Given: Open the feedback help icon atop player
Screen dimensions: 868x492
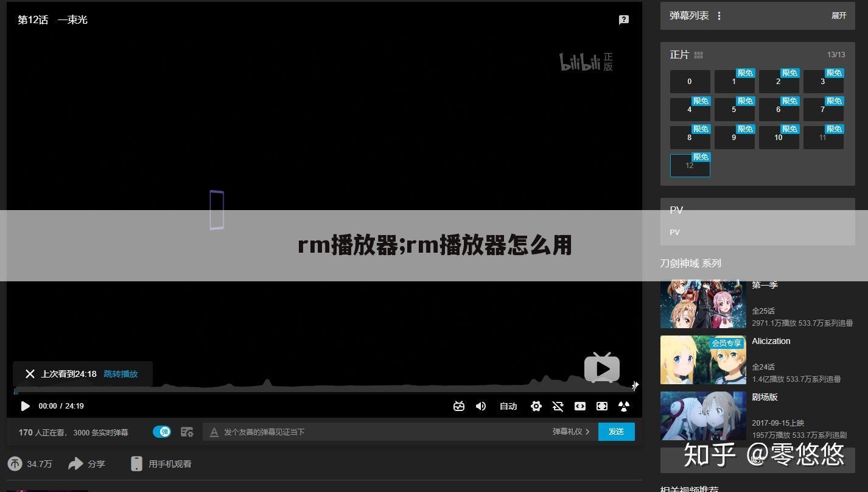Looking at the screenshot, I should 624,20.
